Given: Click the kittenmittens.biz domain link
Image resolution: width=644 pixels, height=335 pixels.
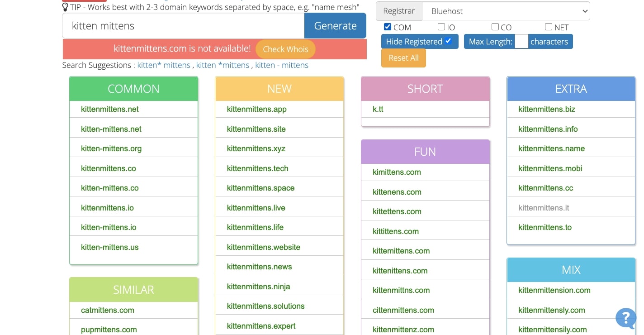Looking at the screenshot, I should tap(547, 109).
